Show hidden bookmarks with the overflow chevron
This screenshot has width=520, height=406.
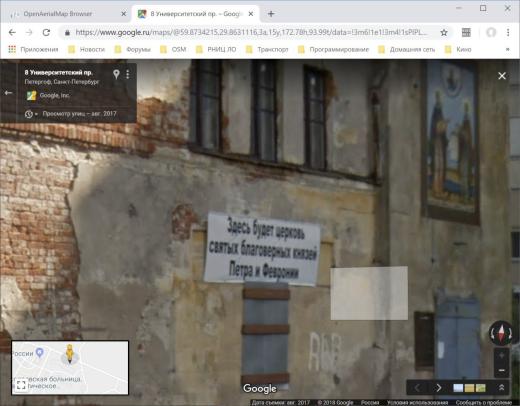tap(508, 49)
